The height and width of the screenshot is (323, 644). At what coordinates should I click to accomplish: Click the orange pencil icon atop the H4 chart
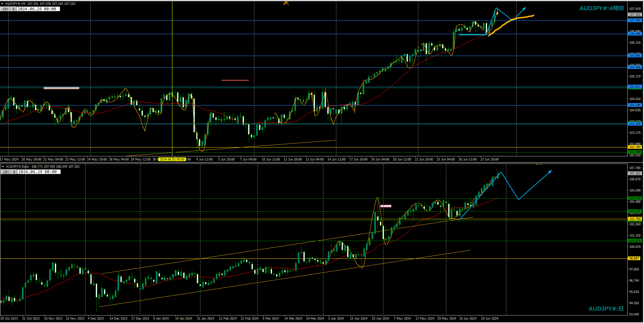click(286, 3)
